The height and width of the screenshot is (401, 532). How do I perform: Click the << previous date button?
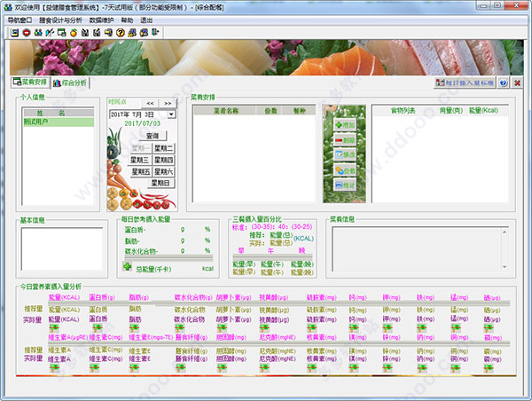coord(151,103)
